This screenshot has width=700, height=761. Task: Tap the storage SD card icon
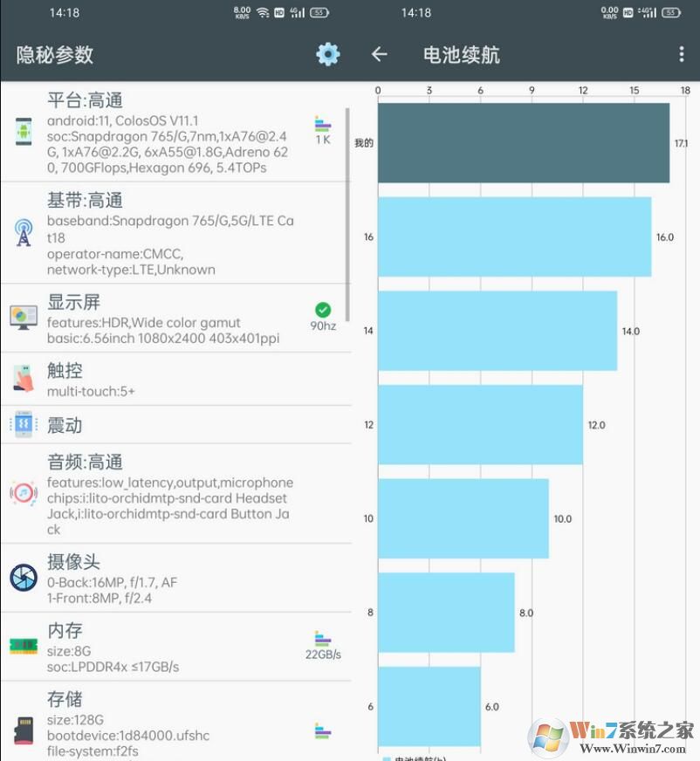click(x=24, y=730)
